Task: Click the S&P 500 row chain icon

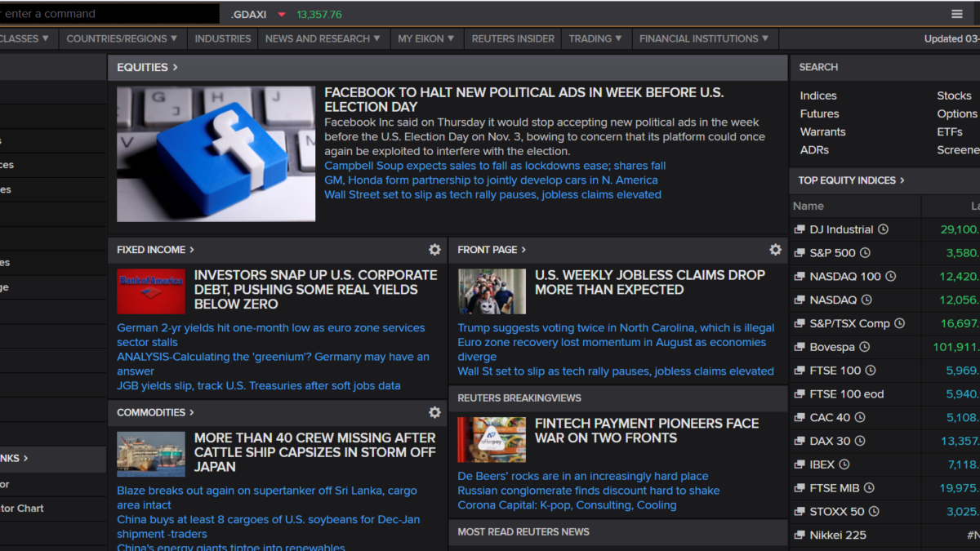Action: coord(800,253)
